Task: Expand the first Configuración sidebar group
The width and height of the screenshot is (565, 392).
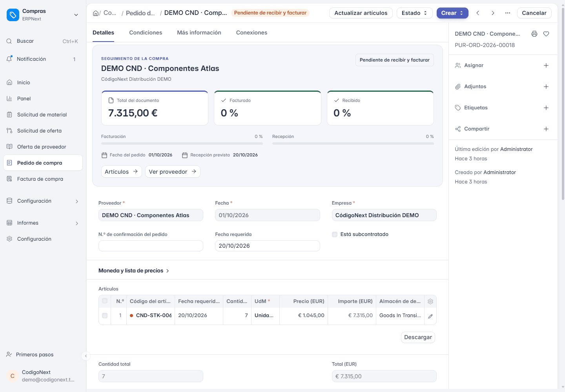Action: [43, 201]
